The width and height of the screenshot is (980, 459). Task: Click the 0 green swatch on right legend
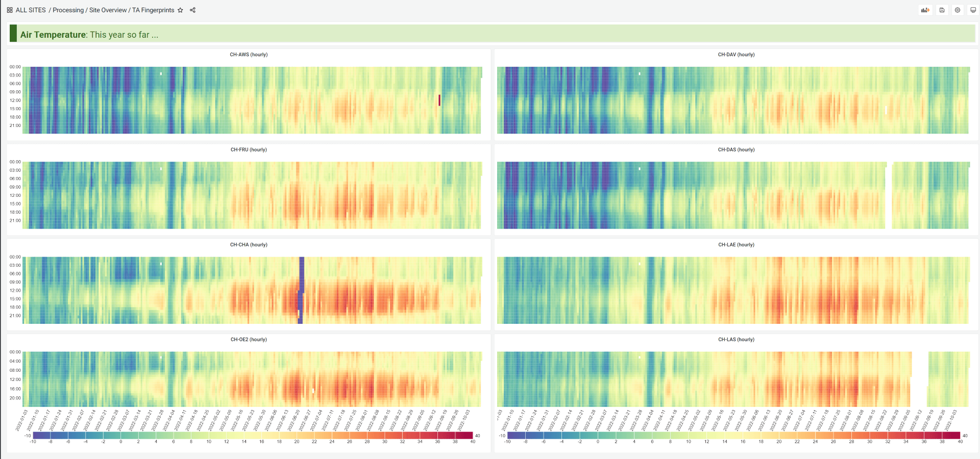click(607, 436)
